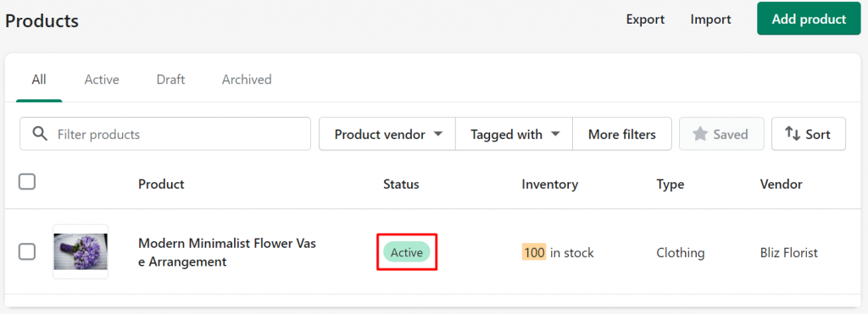Click the Import link
This screenshot has height=314, width=868.
pos(711,19)
